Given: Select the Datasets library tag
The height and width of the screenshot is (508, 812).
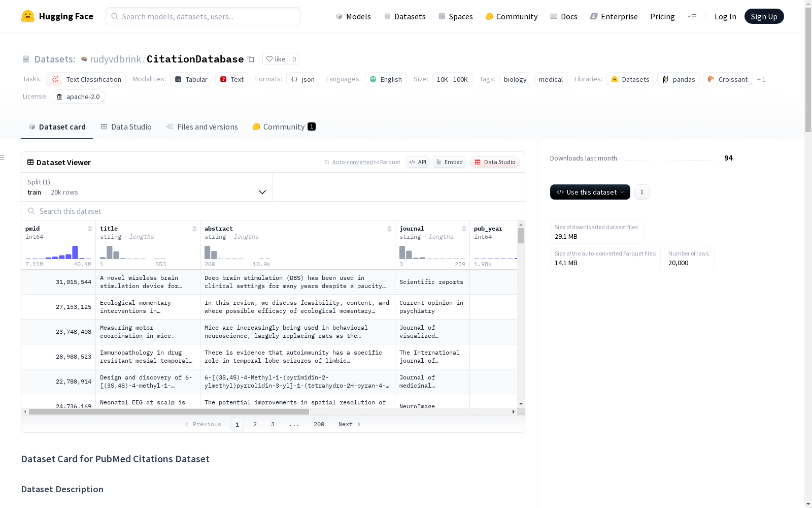Looking at the screenshot, I should pyautogui.click(x=630, y=79).
